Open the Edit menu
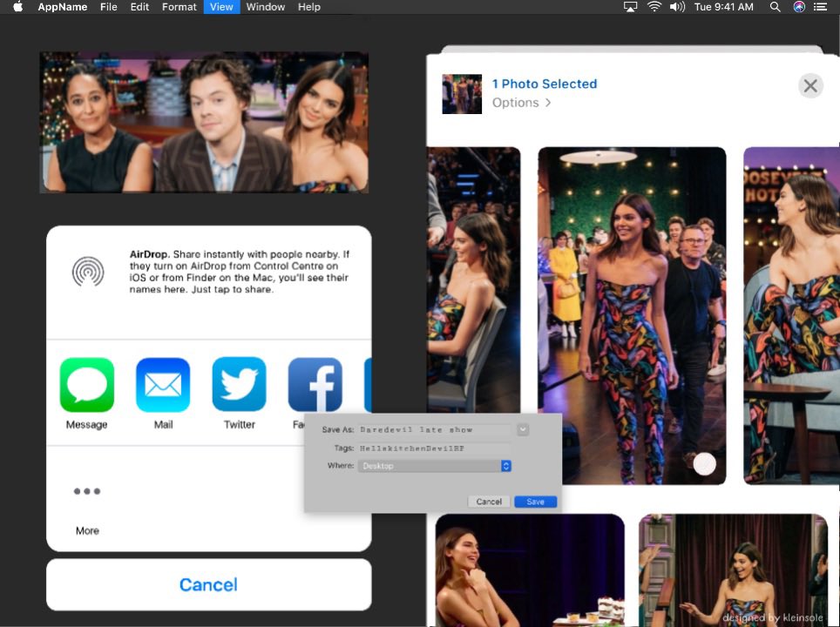 click(139, 7)
